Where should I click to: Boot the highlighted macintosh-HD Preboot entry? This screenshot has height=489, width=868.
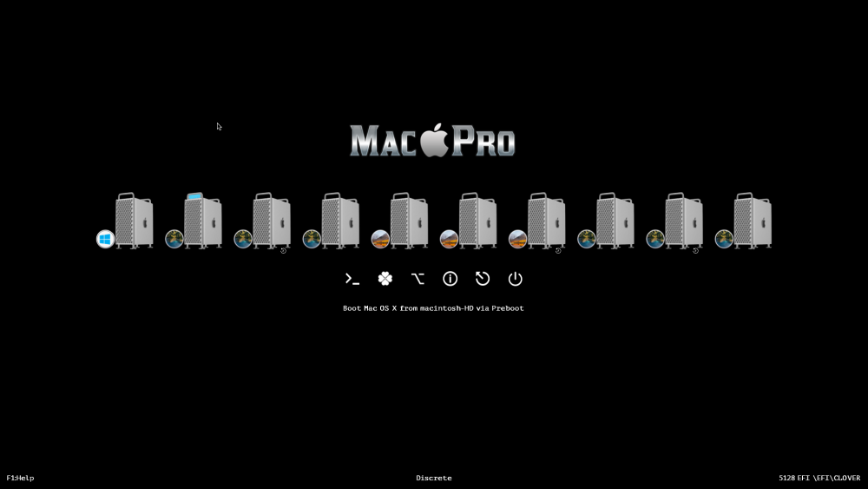194,221
